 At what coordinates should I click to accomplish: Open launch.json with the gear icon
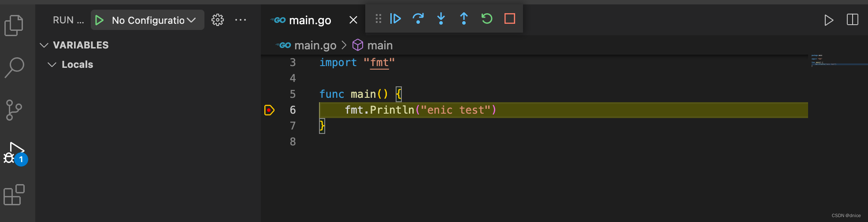click(x=218, y=20)
